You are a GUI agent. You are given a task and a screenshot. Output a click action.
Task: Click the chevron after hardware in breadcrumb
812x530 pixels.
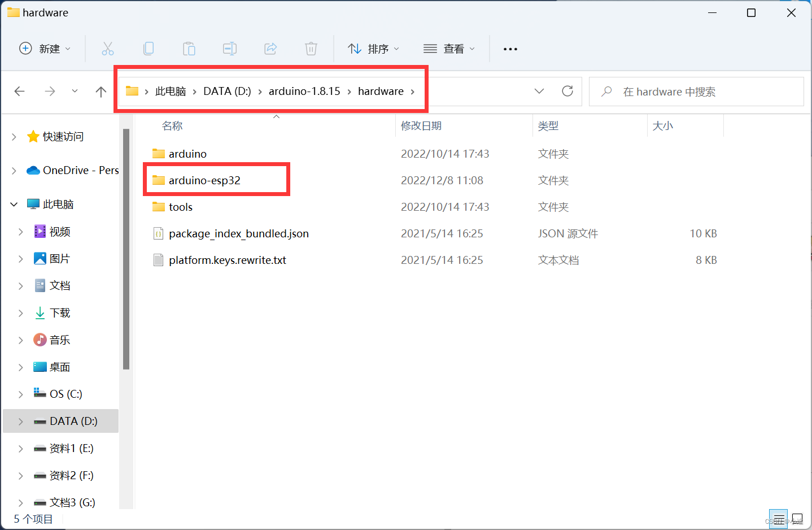pyautogui.click(x=413, y=92)
